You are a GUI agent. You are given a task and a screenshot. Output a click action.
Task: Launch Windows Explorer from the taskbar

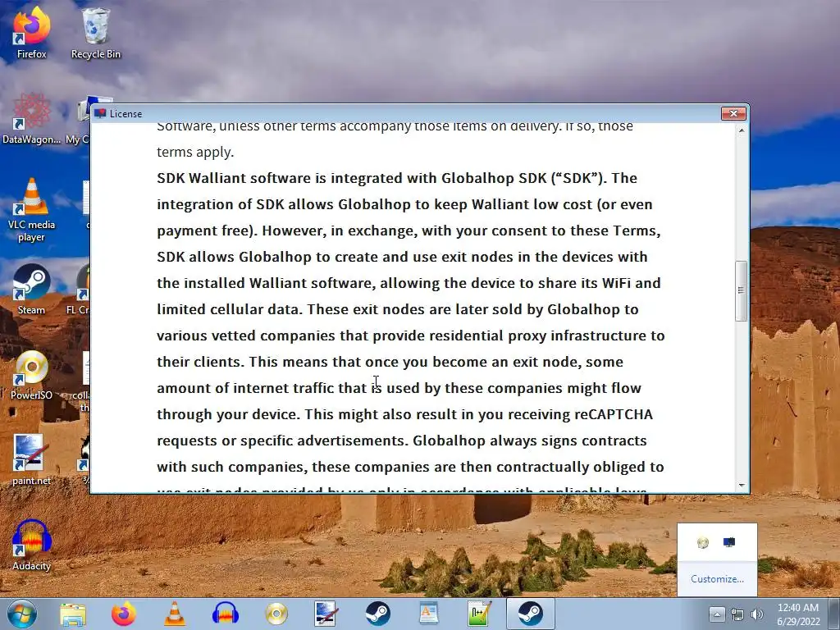[73, 614]
